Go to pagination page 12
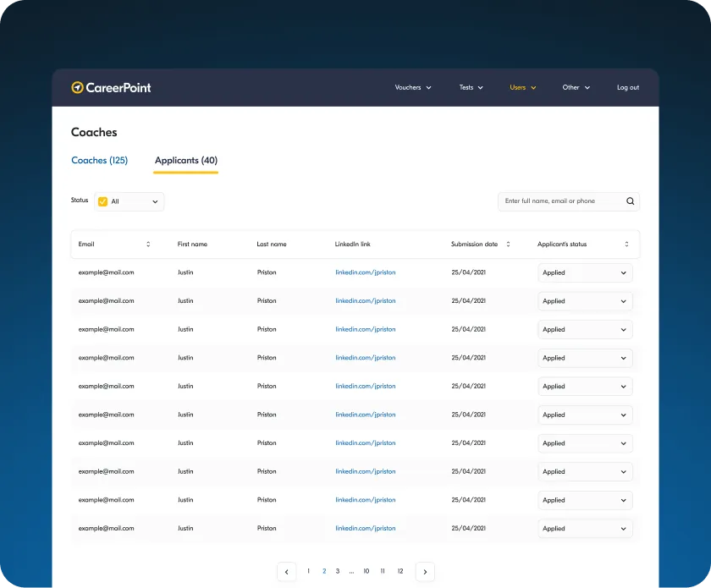This screenshot has width=711, height=588. click(x=400, y=571)
